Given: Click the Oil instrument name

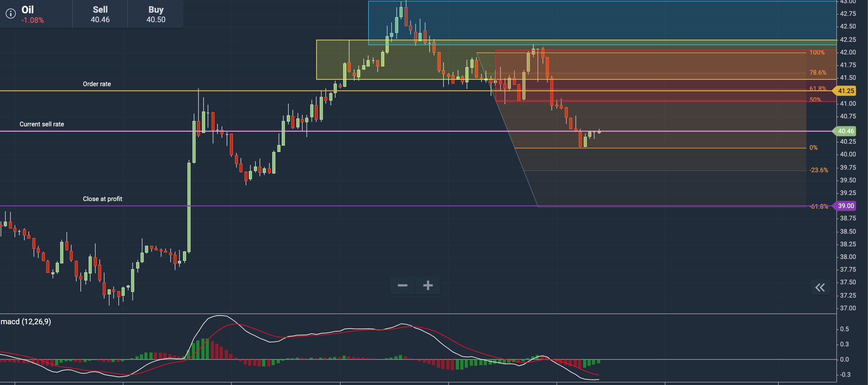Looking at the screenshot, I should (28, 10).
